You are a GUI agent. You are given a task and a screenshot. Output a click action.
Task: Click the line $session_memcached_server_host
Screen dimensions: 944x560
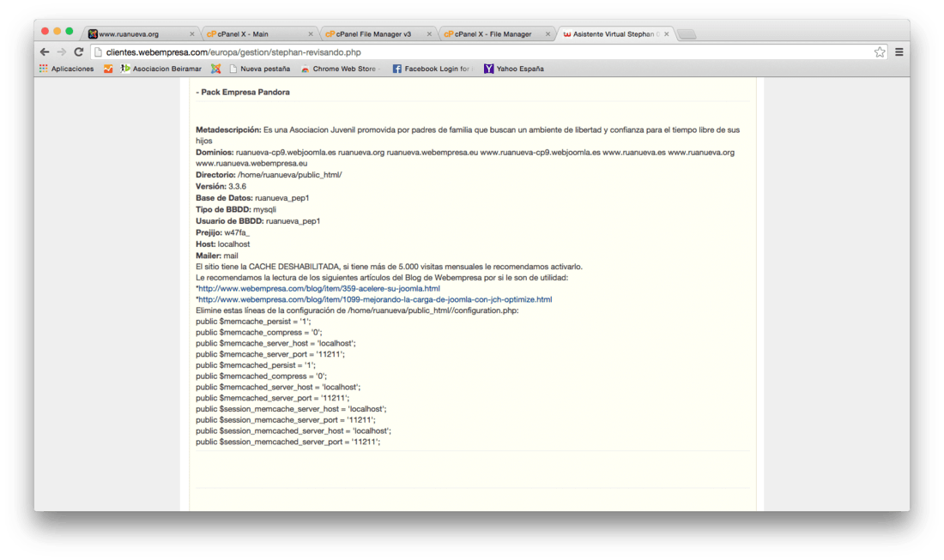[293, 431]
